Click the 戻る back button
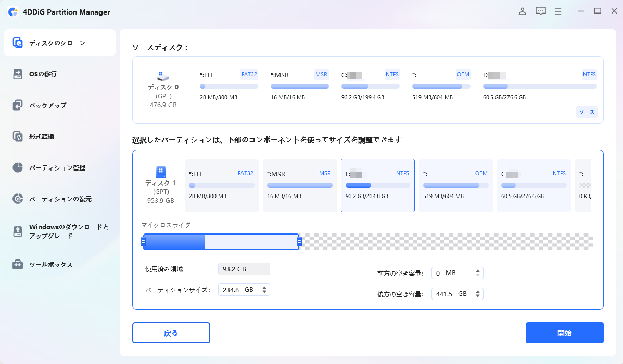Screen dimensions: 623x364 (171, 333)
